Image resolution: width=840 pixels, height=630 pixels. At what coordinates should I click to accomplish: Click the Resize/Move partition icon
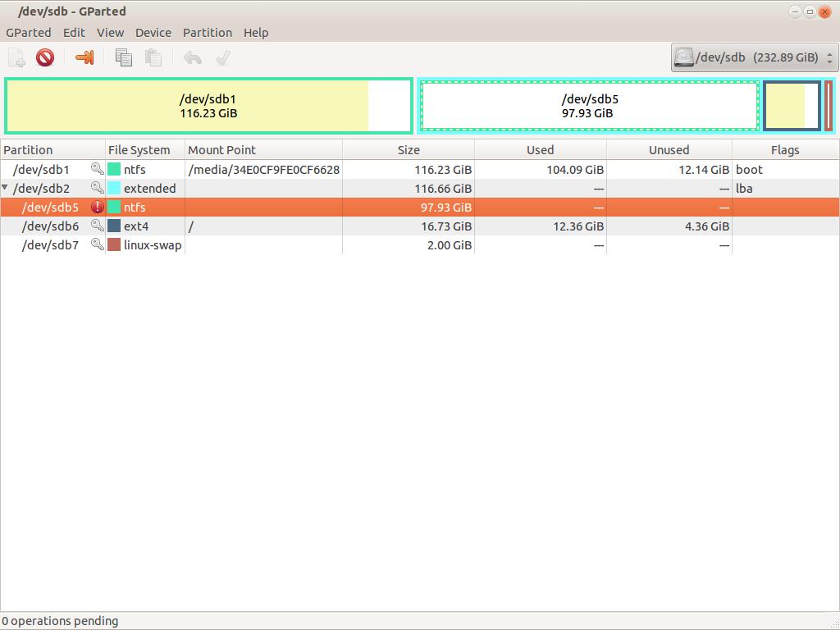(x=84, y=57)
